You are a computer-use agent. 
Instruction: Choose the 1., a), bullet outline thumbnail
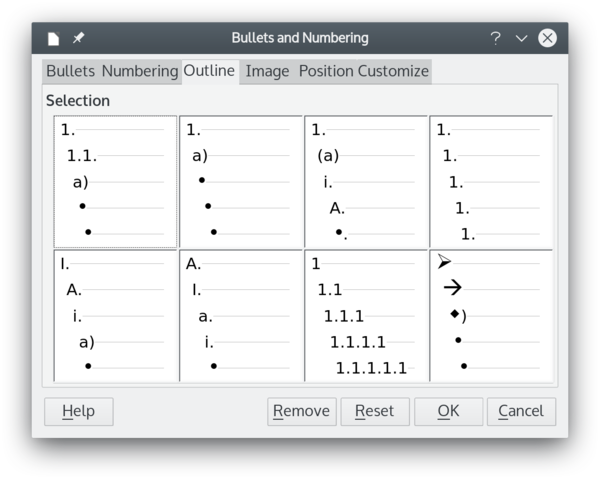coord(241,182)
